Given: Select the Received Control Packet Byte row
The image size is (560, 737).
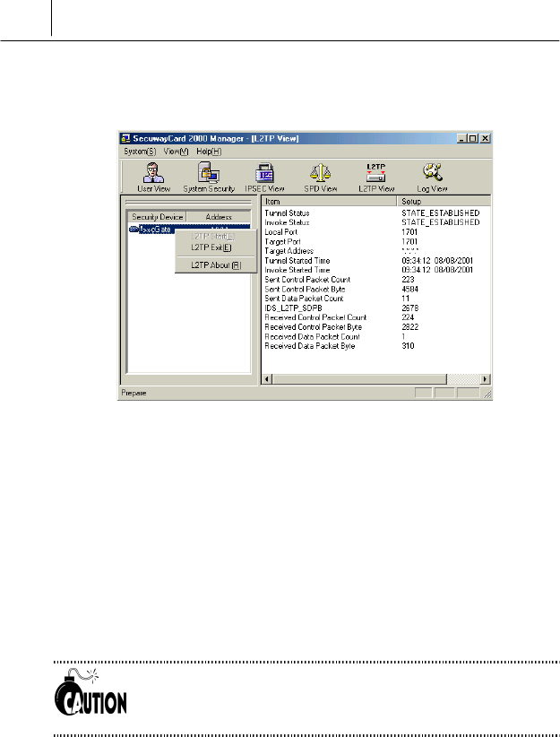Looking at the screenshot, I should tap(375, 326).
